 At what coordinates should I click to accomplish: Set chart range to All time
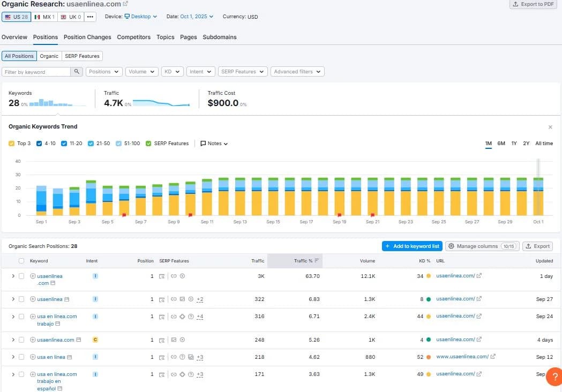click(x=544, y=144)
